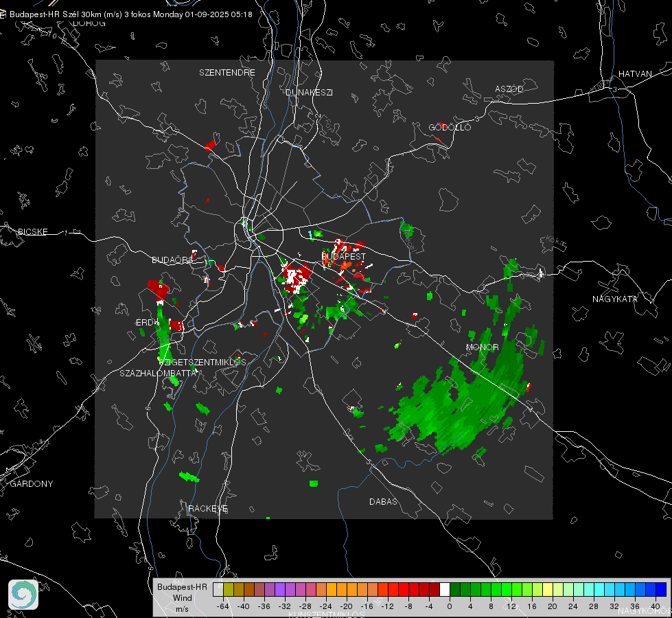The width and height of the screenshot is (672, 618).
Task: Click the DOROG city label
Action: (x=89, y=23)
